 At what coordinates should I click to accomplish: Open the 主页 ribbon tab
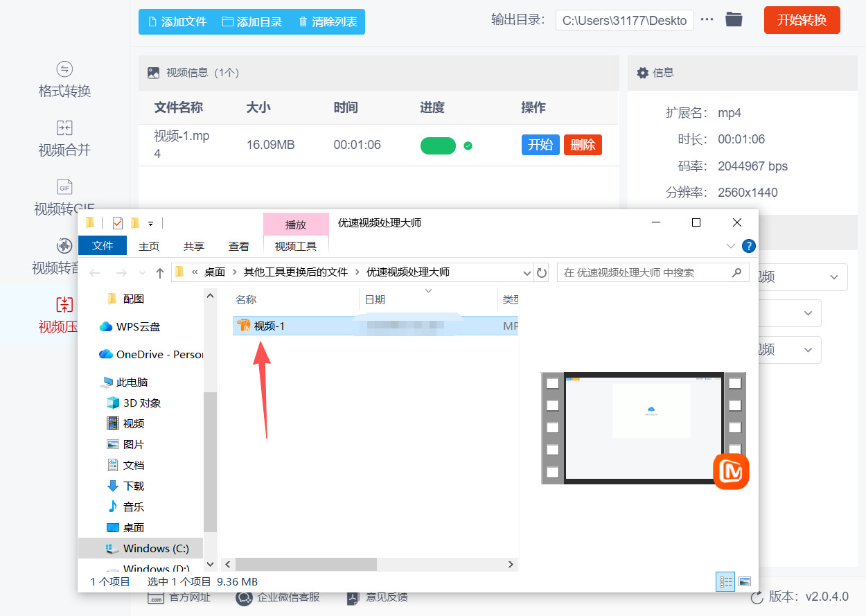(x=149, y=246)
